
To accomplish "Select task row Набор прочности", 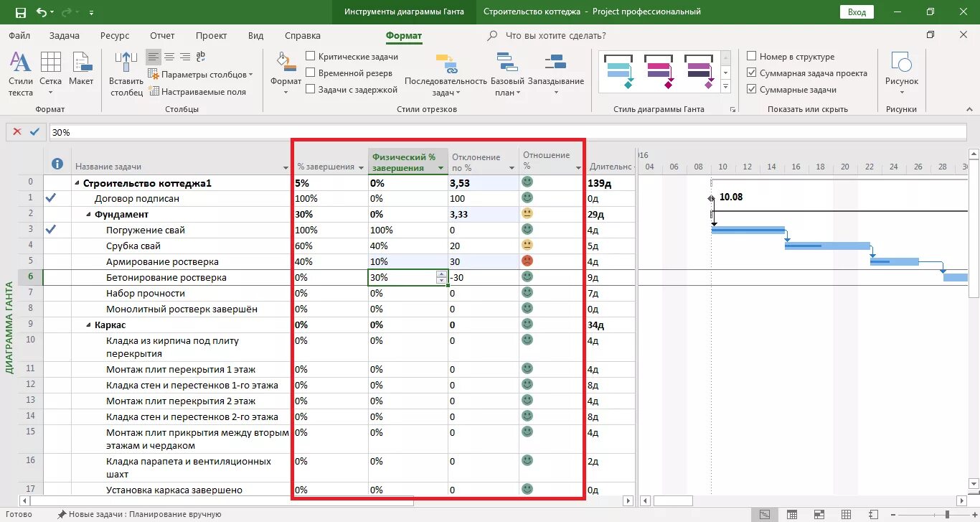I will [x=145, y=293].
